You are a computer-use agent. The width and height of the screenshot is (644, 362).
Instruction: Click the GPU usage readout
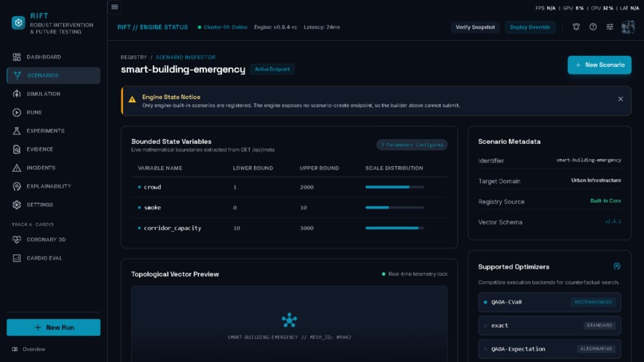pos(574,8)
